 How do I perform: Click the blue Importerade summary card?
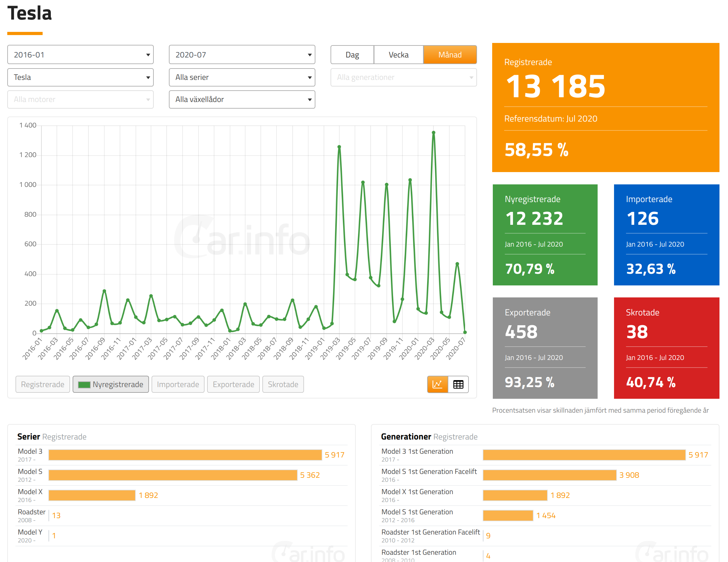coord(666,235)
